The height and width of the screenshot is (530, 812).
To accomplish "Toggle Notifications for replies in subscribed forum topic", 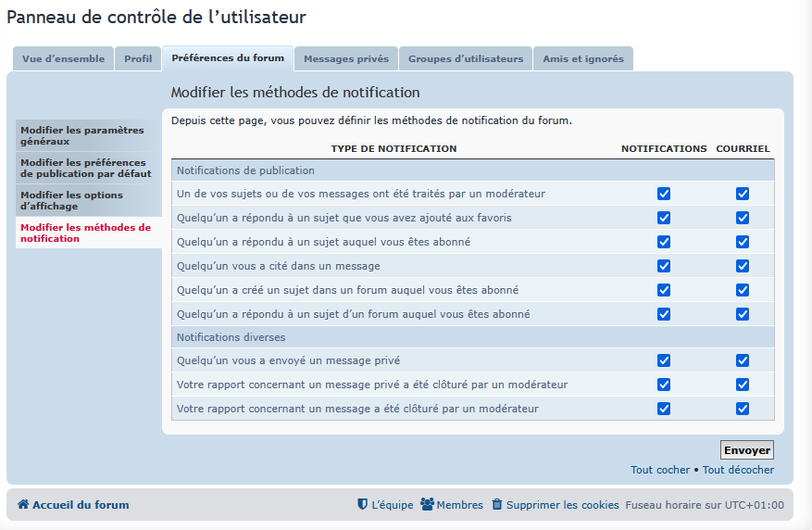I will [x=663, y=314].
